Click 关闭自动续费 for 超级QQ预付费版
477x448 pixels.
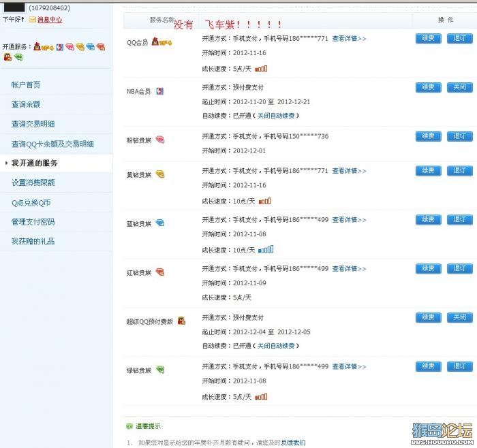[276, 346]
